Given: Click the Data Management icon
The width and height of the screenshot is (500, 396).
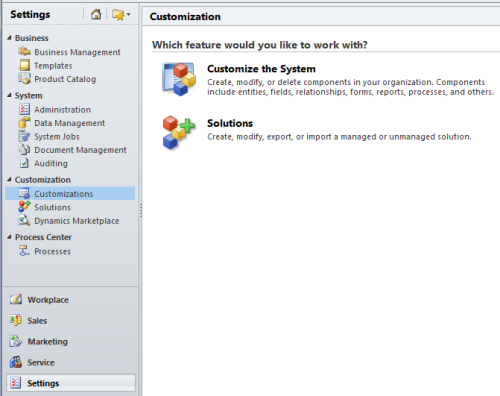Looking at the screenshot, I should pos(25,123).
